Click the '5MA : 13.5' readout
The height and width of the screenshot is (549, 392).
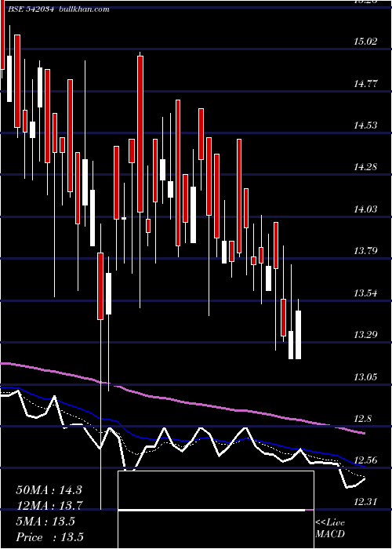pos(45,522)
